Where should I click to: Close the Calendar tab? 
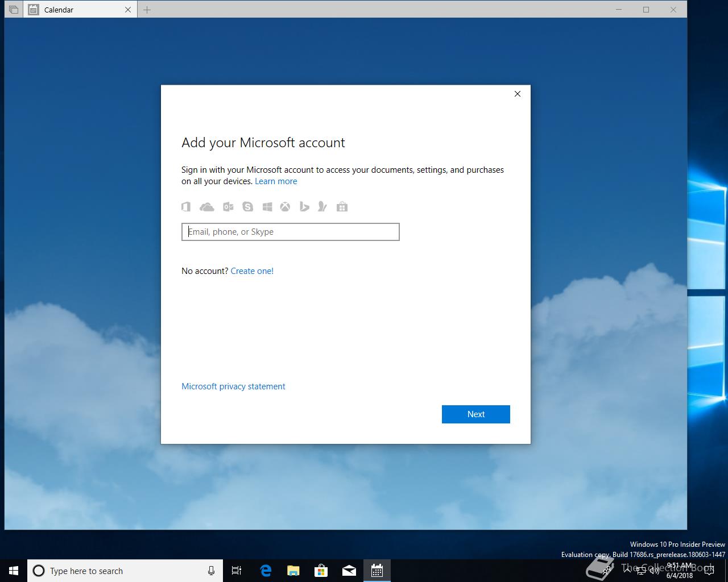[x=128, y=10]
